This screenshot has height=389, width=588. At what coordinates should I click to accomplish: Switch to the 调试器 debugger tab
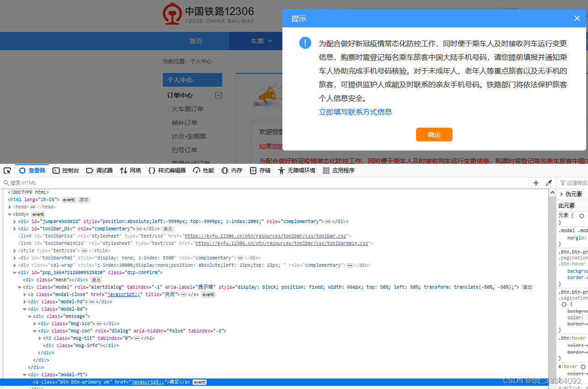pos(99,171)
